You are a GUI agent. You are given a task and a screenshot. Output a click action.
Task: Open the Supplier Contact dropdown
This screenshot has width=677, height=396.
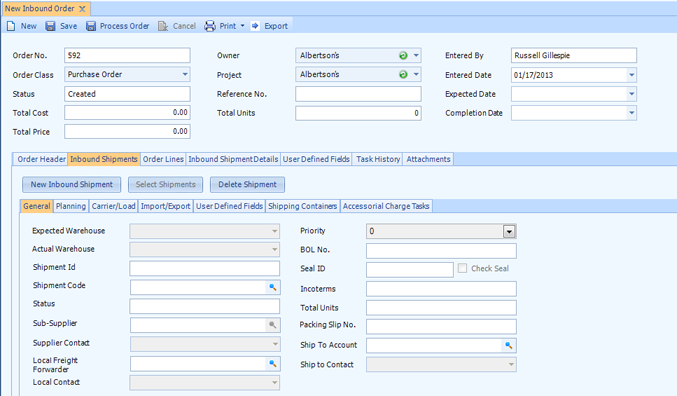(275, 344)
